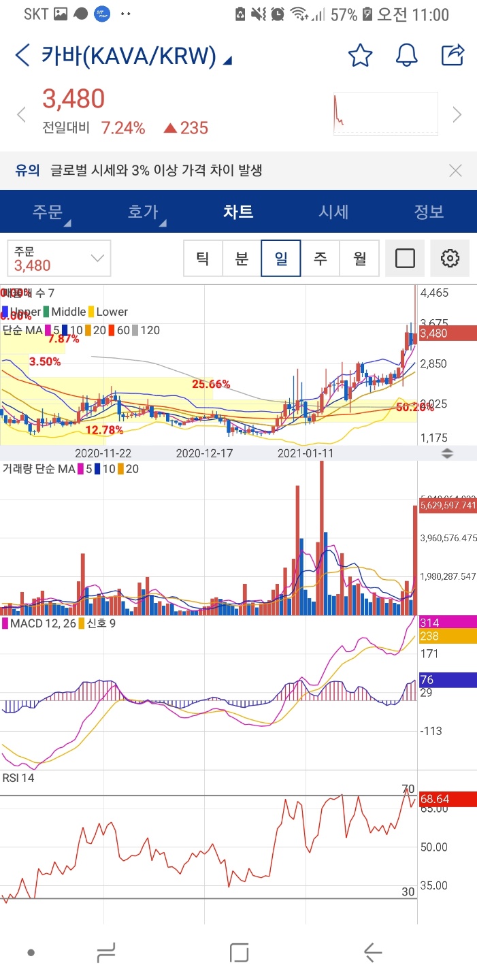Tap the current price 3,480 heading
The width and height of the screenshot is (477, 980).
(73, 99)
